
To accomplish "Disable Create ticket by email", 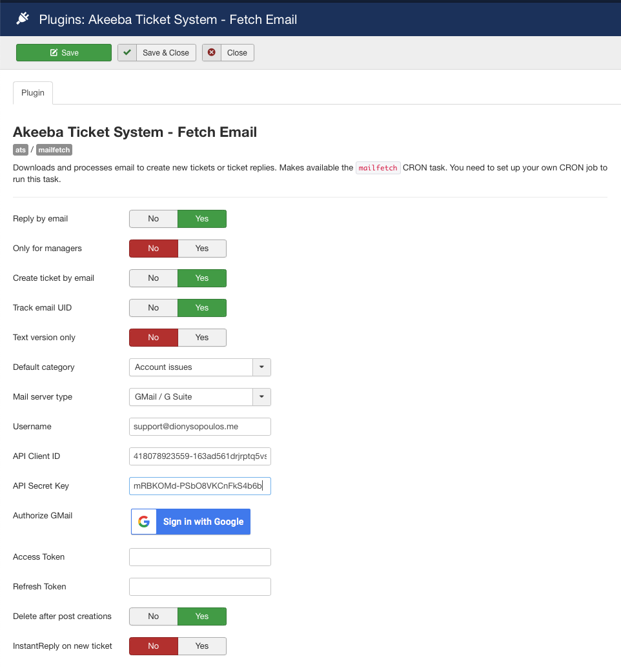I will pos(154,278).
